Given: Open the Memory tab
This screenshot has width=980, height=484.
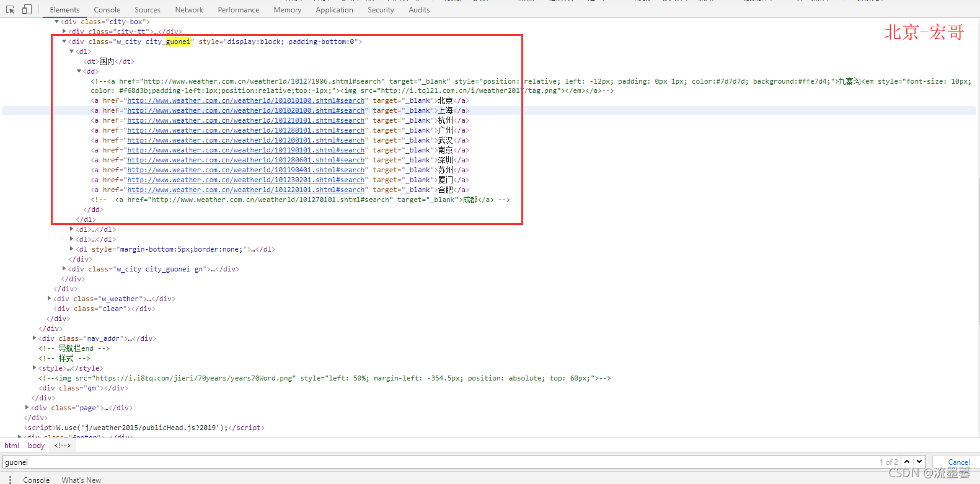Looking at the screenshot, I should coord(288,10).
